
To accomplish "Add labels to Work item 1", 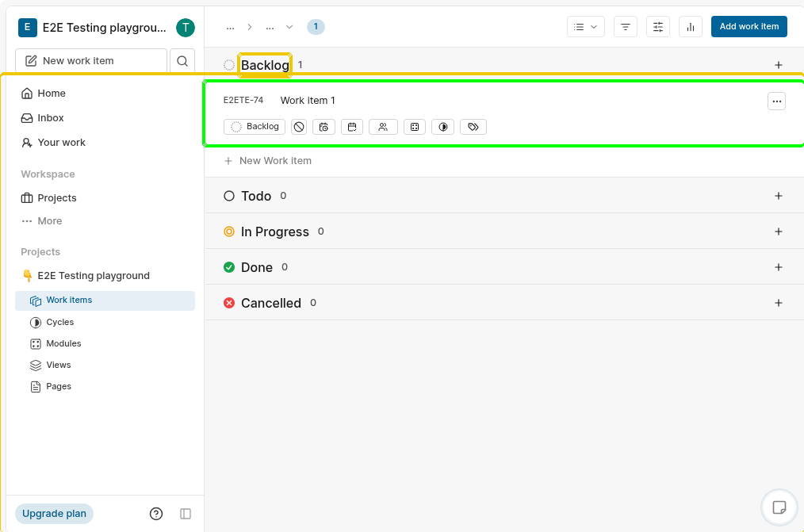I will 473,127.
